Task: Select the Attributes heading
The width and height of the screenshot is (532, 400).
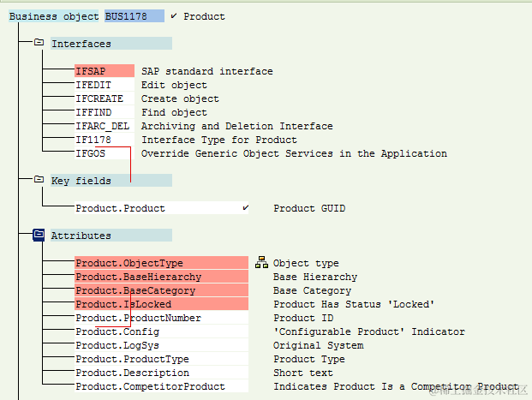Action: click(x=111, y=236)
